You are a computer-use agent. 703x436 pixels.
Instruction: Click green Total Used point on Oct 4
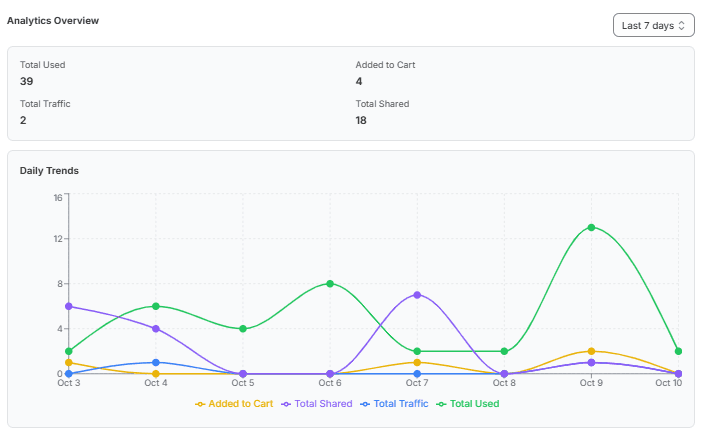tap(155, 306)
